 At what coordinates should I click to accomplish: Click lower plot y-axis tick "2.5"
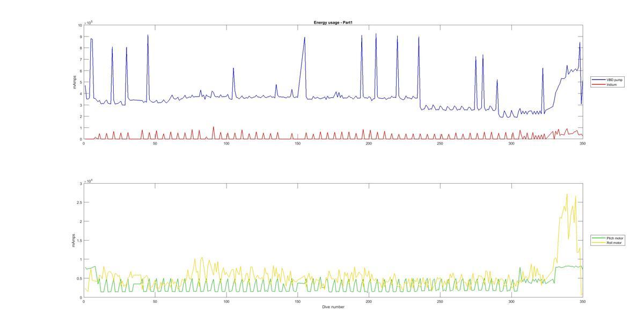[x=79, y=202]
